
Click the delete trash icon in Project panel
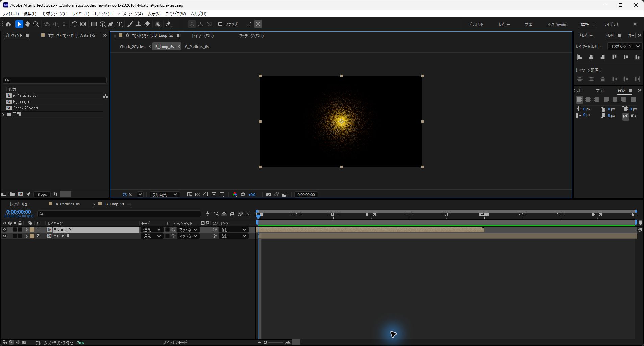[x=55, y=194]
